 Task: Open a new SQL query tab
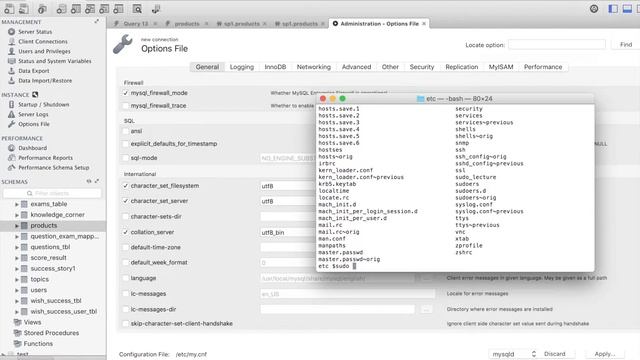point(9,9)
